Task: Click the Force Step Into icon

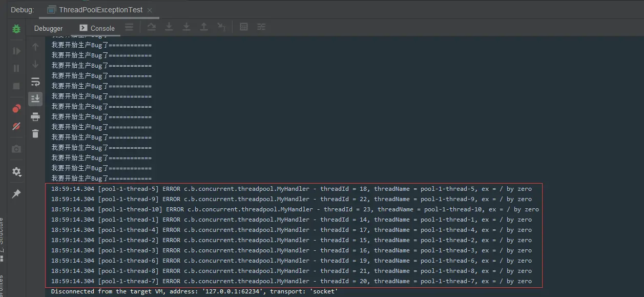Action: click(x=186, y=27)
